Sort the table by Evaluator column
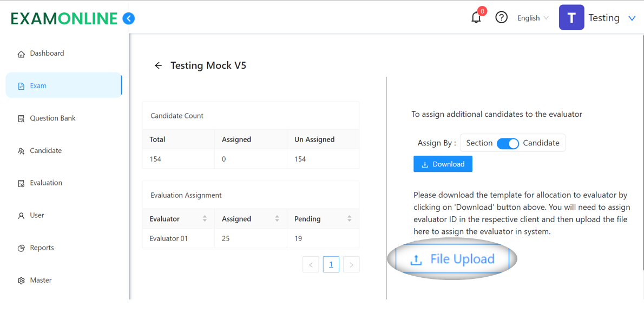Screen dimensions: 644x320 (x=205, y=219)
